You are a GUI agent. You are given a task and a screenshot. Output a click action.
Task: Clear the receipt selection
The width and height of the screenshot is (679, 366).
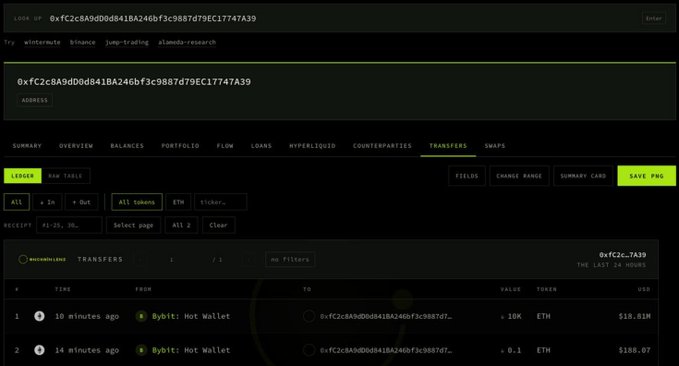tap(218, 225)
